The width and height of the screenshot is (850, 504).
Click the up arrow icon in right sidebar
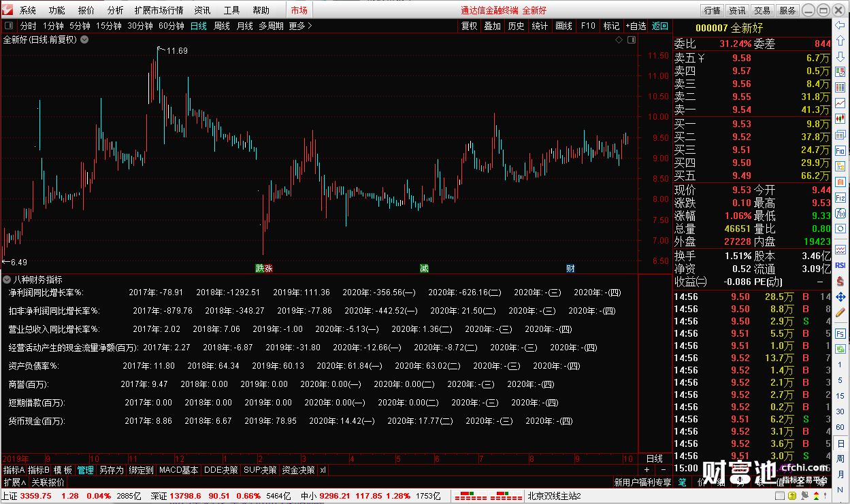(x=840, y=41)
